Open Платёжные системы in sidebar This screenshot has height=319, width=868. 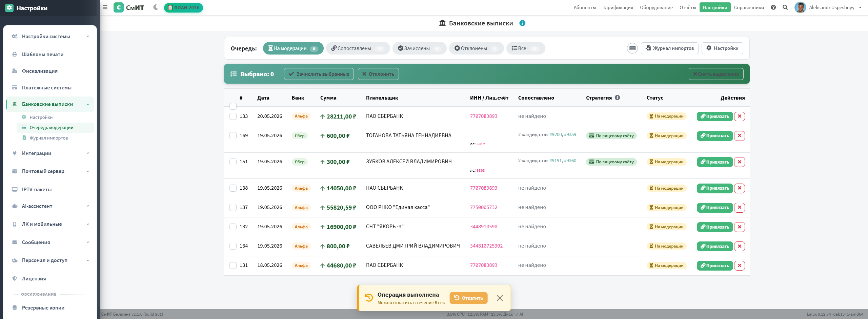47,87
